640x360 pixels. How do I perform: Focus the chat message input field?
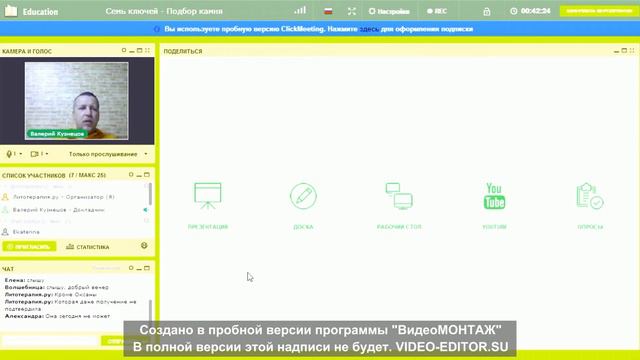[50, 340]
